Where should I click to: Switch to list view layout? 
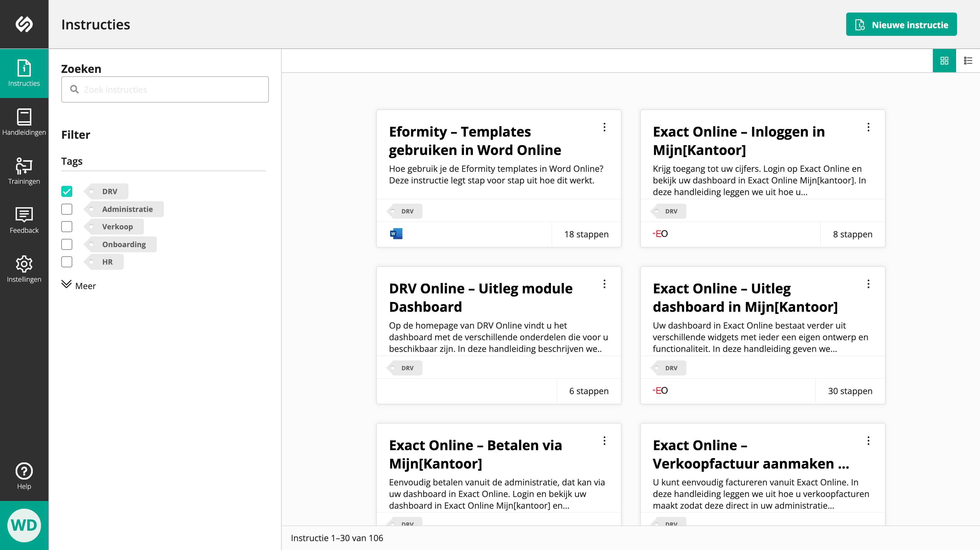point(968,61)
